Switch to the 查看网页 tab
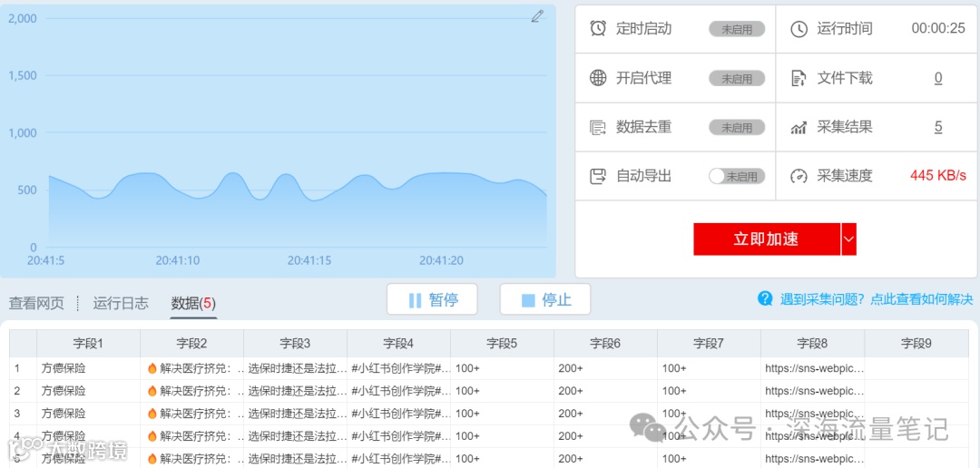The height and width of the screenshot is (468, 980). pos(36,304)
